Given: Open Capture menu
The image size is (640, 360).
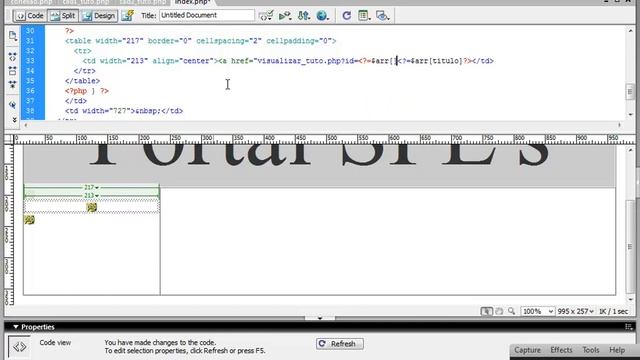Looking at the screenshot, I should click(x=527, y=350).
